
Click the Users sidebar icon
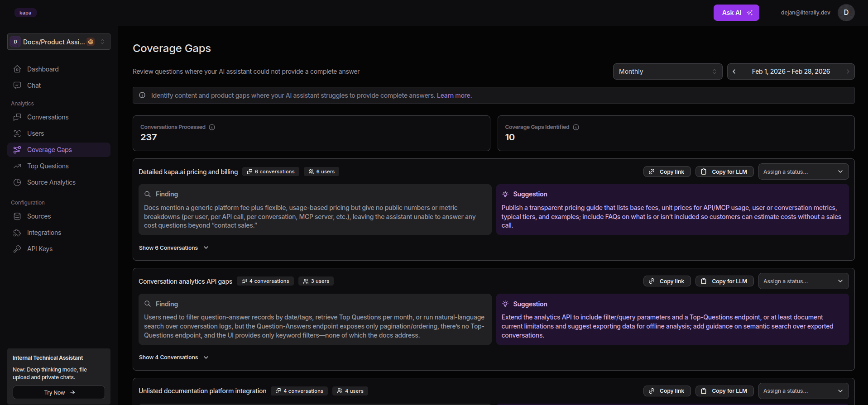[17, 133]
